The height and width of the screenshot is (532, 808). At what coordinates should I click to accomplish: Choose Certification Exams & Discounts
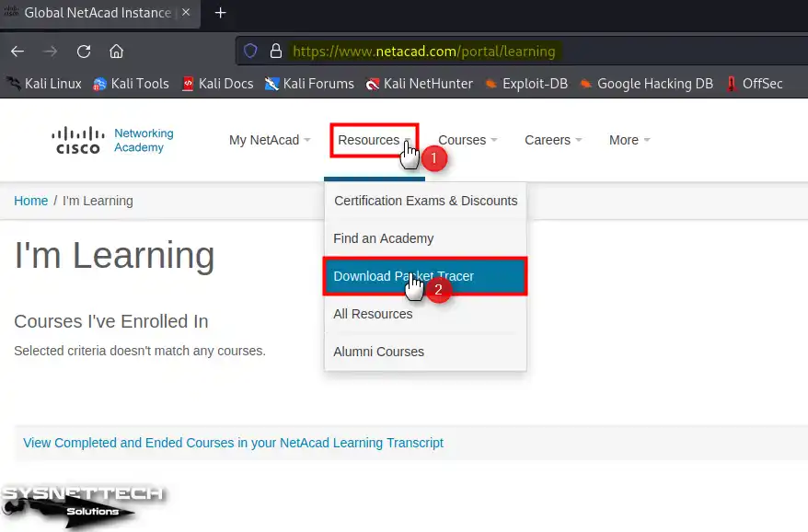tap(426, 201)
